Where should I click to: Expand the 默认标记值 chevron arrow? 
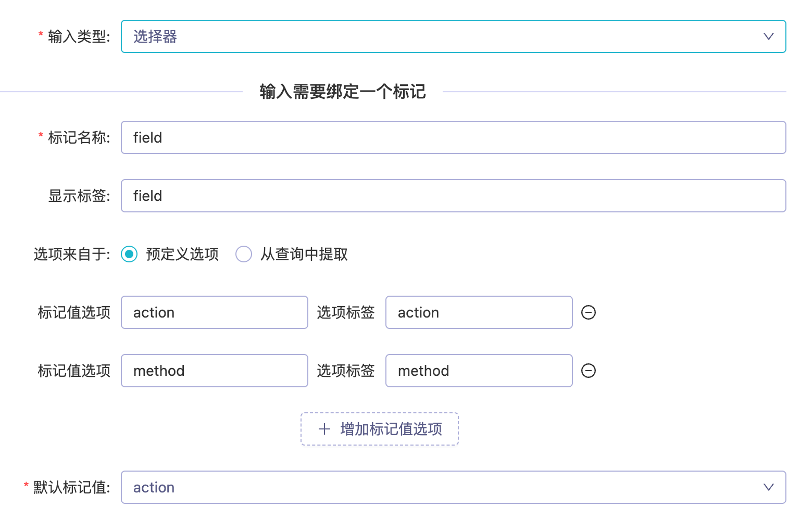coord(769,487)
